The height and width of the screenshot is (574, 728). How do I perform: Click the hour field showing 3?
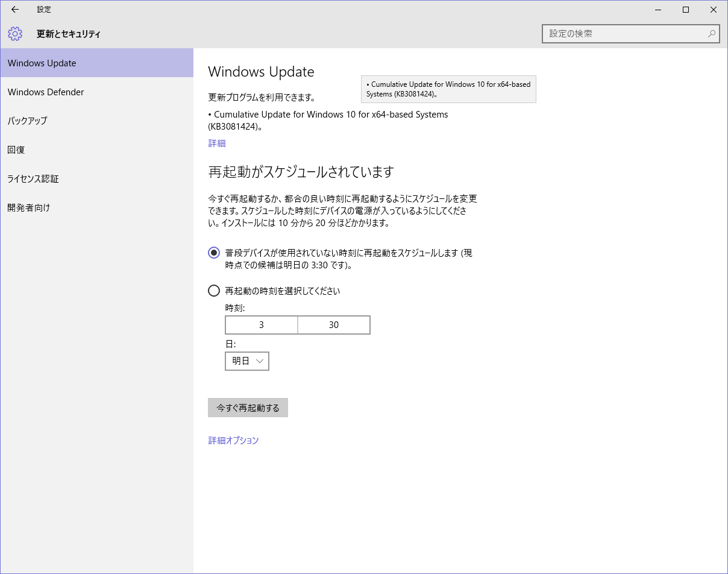(x=262, y=325)
